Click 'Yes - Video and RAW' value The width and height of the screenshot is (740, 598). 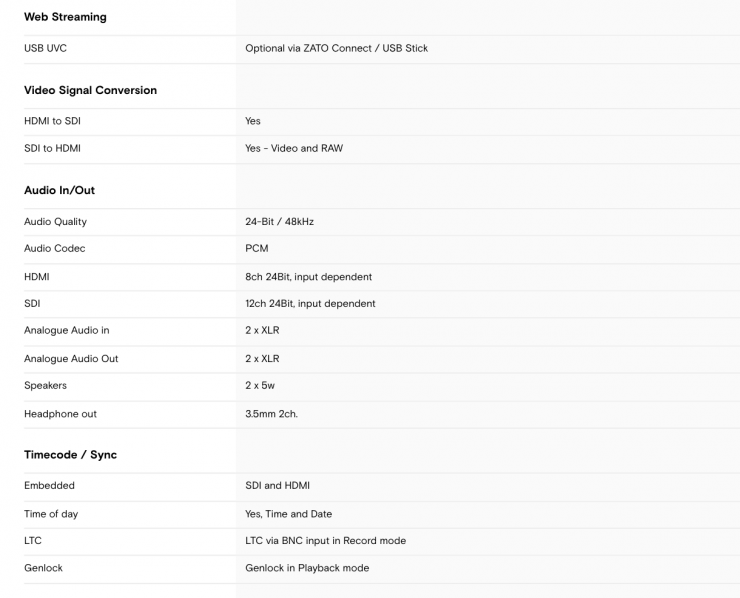pyautogui.click(x=294, y=148)
